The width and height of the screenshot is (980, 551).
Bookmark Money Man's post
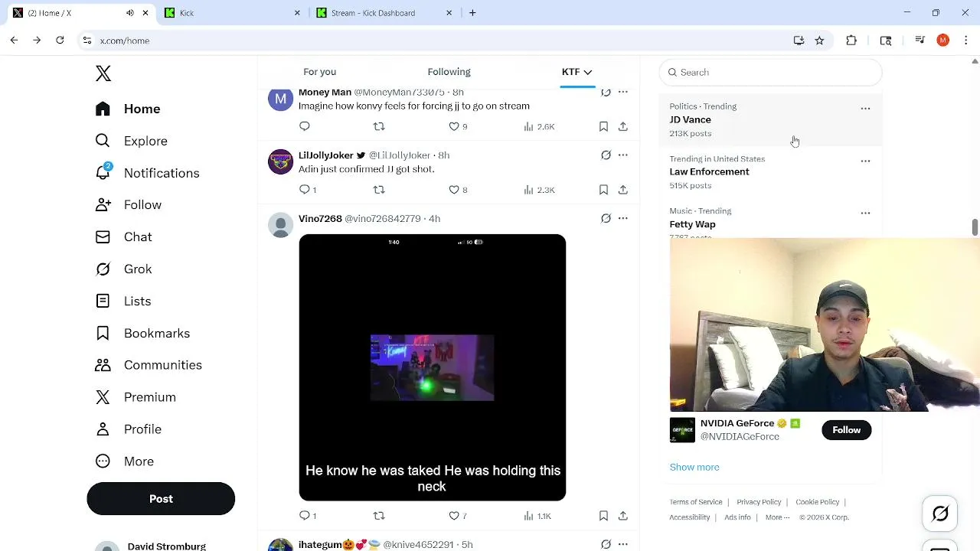coord(603,126)
